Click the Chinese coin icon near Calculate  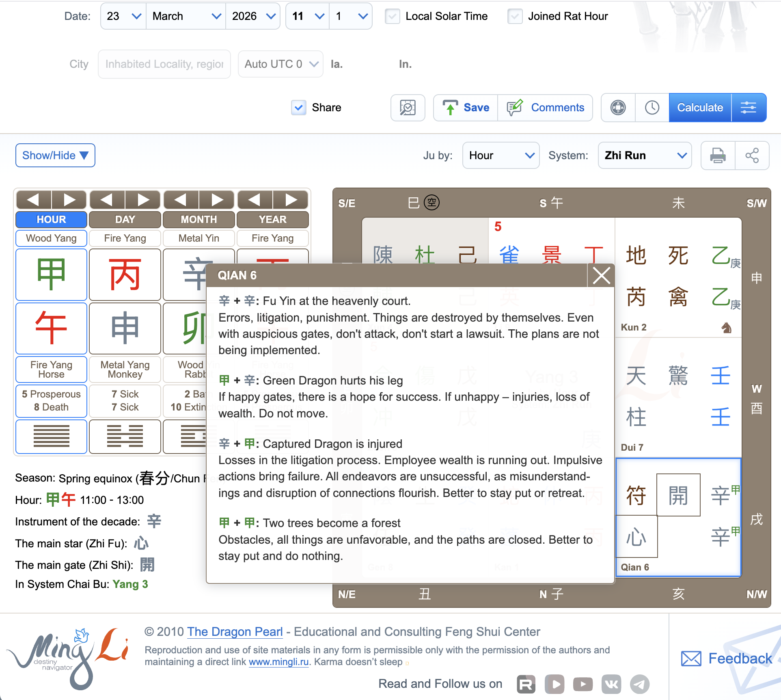click(617, 108)
